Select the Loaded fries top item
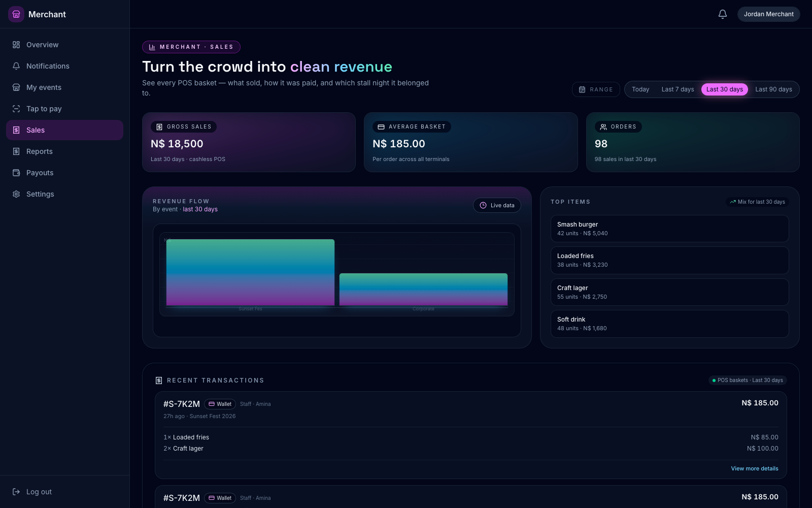Screen dimensions: 812x508 pyautogui.click(x=669, y=260)
